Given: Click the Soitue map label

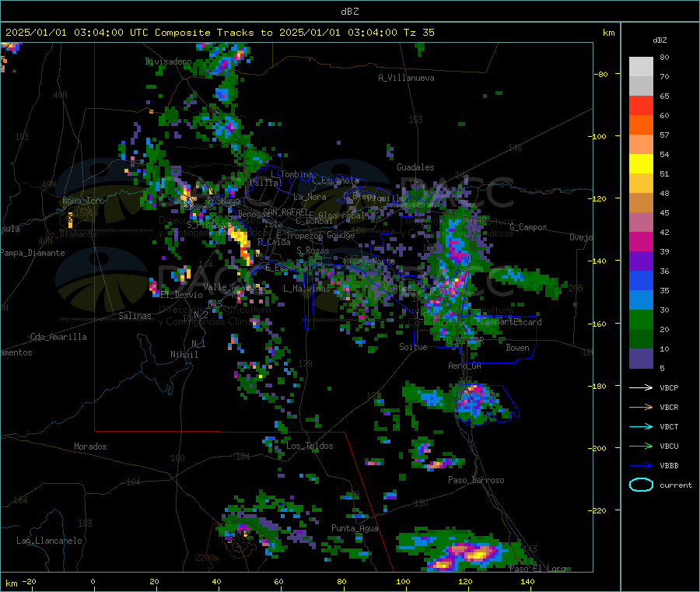Looking at the screenshot, I should 413,347.
